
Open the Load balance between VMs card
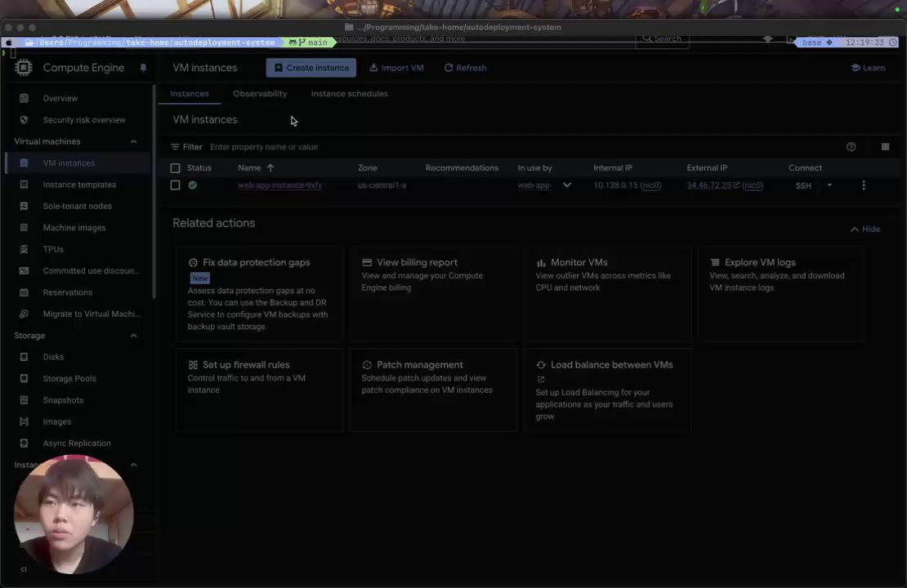coord(607,390)
